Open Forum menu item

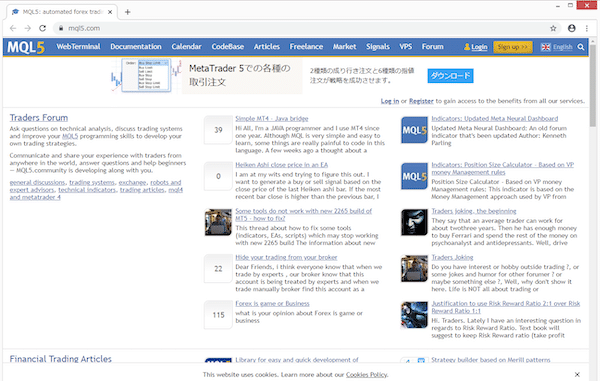(x=433, y=47)
